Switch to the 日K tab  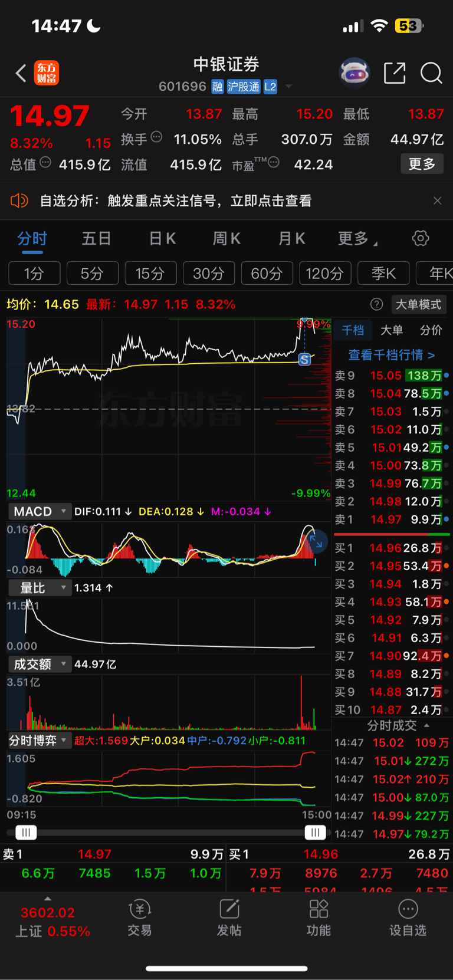tap(162, 239)
